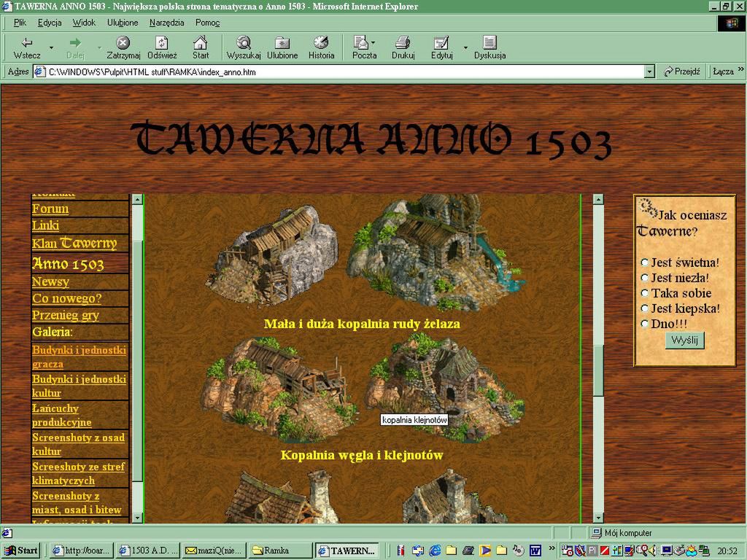Image resolution: width=747 pixels, height=560 pixels.
Task: Click the magnifier tray icon
Action: (x=643, y=551)
